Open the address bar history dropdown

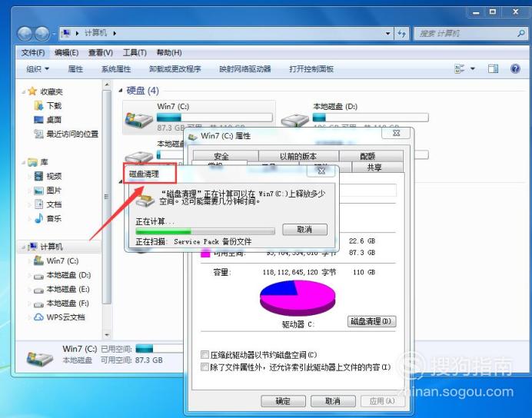pyautogui.click(x=387, y=33)
